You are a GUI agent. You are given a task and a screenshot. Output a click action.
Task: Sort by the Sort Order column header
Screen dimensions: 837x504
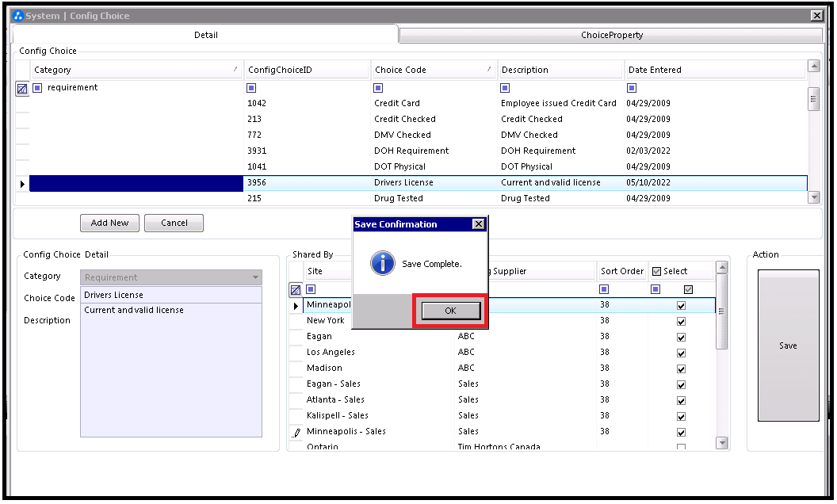click(x=622, y=271)
